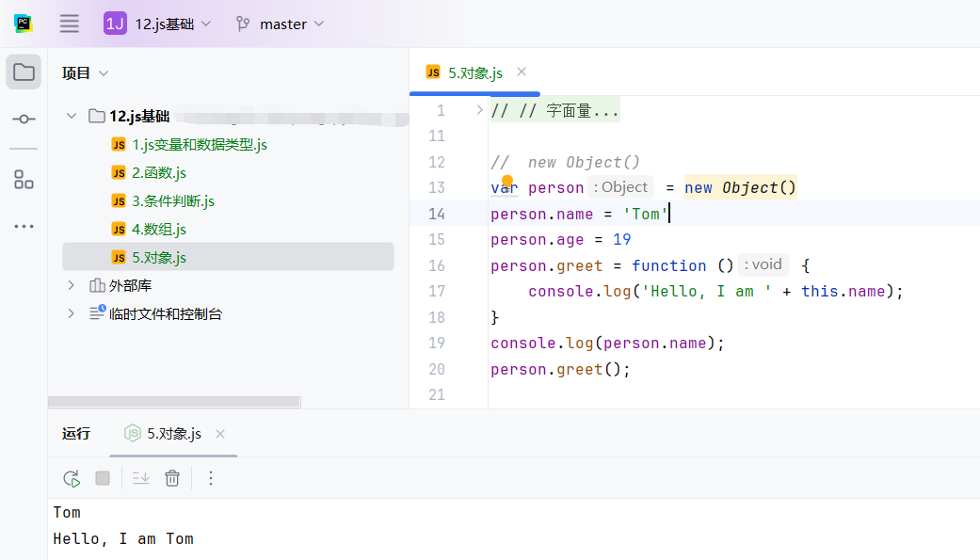Open the hamburger main menu
The width and height of the screenshot is (980, 560).
[69, 24]
